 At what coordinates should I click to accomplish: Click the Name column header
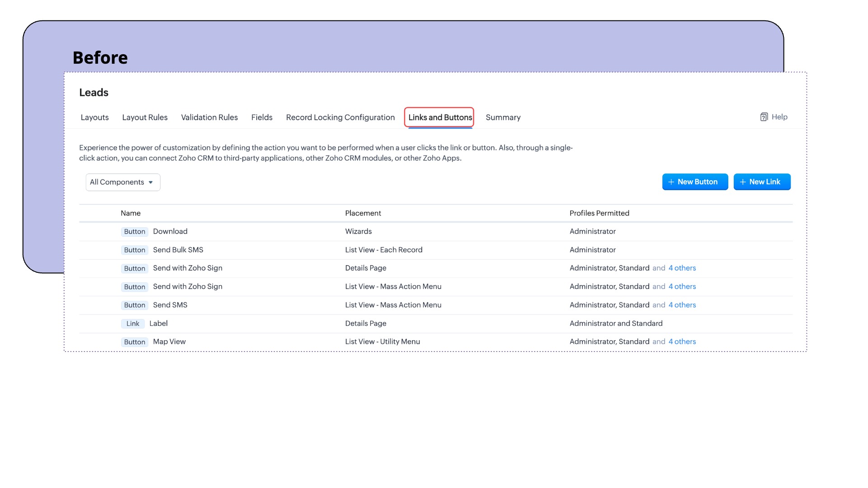click(x=131, y=213)
